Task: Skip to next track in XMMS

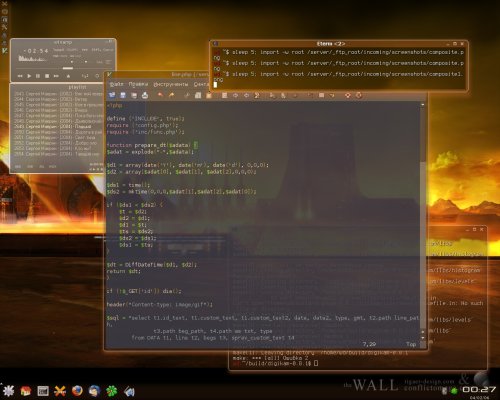Action: 56,76
